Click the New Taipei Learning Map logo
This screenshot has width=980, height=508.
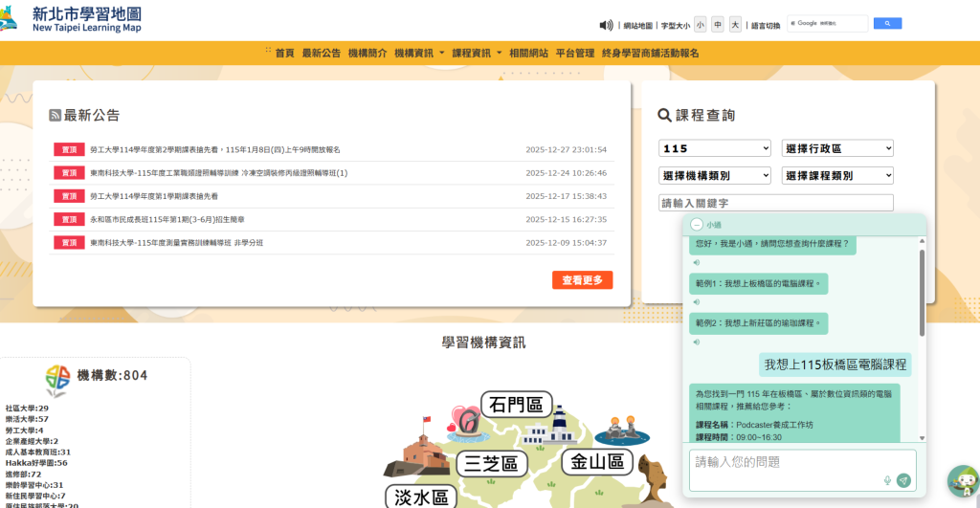pyautogui.click(x=72, y=18)
